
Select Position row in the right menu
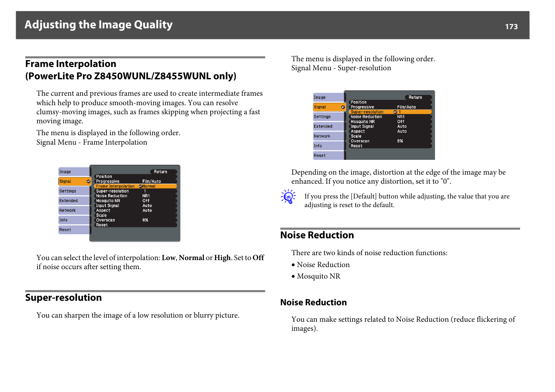coord(390,102)
